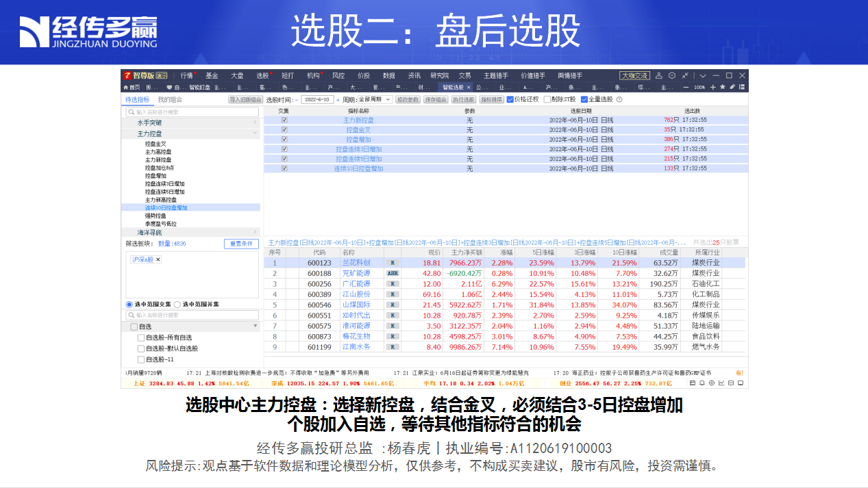Click the minus zoom-out icon beside 100%
Screen dimensions: 868x488
coord(686,88)
